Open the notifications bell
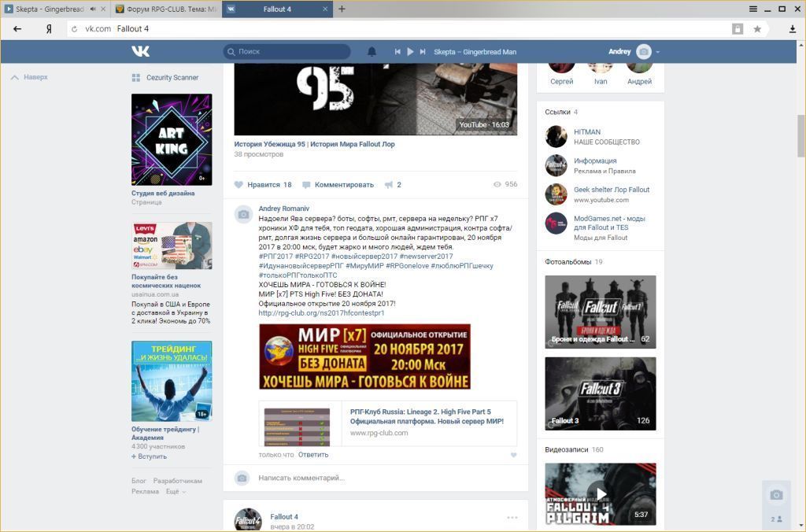806x532 pixels. tap(372, 51)
